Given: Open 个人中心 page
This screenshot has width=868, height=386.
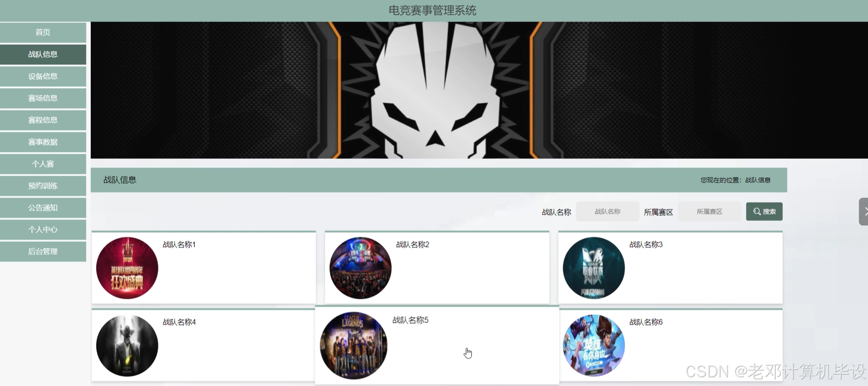Looking at the screenshot, I should (x=43, y=230).
